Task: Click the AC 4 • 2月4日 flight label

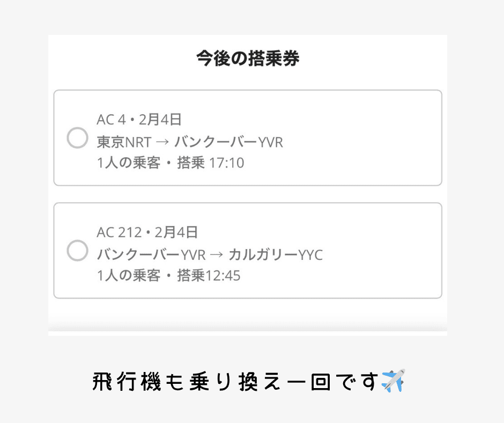Action: (x=139, y=120)
